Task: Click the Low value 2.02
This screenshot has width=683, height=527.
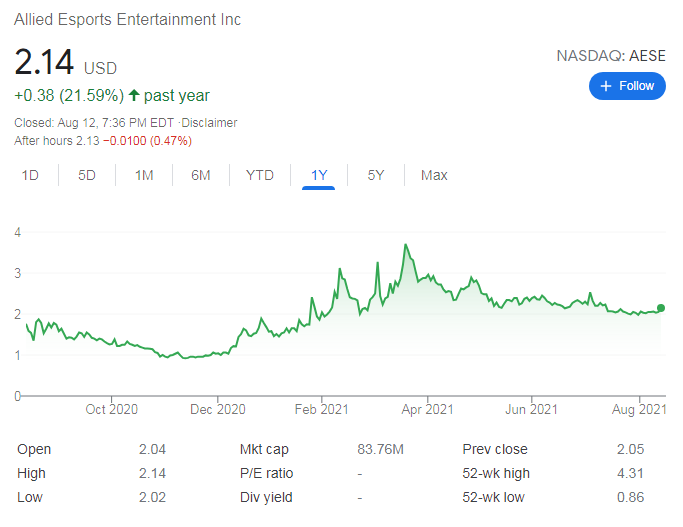Action: pos(152,497)
